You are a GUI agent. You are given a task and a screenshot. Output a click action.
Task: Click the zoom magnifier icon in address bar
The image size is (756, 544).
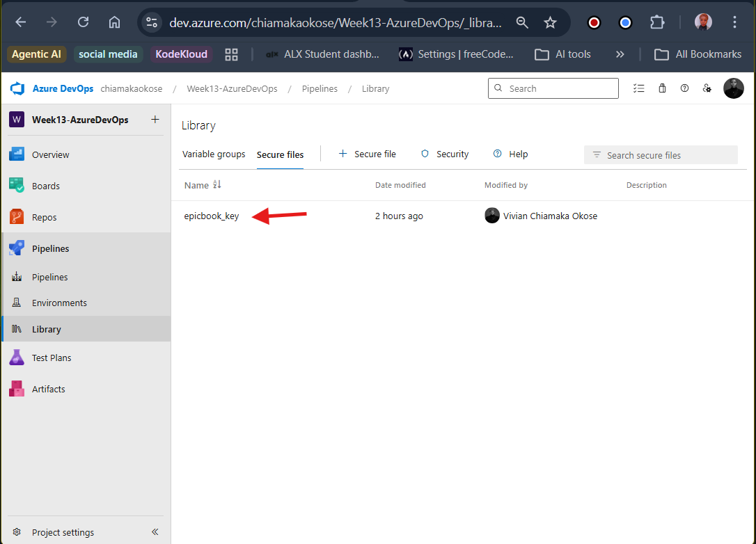point(522,22)
